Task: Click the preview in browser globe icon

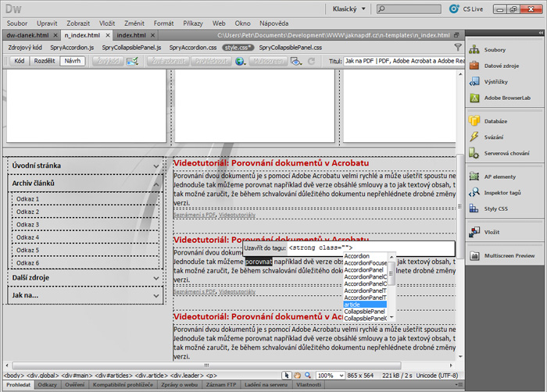Action: click(240, 62)
